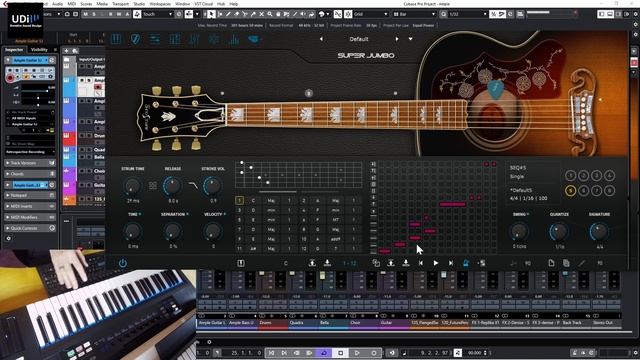Skip to previous strummer sequence step
The image size is (640, 360).
point(421,263)
